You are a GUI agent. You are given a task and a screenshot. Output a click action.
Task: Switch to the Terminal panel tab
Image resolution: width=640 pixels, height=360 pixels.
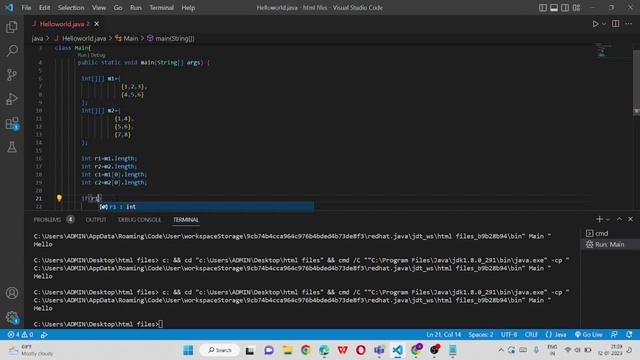point(186,220)
